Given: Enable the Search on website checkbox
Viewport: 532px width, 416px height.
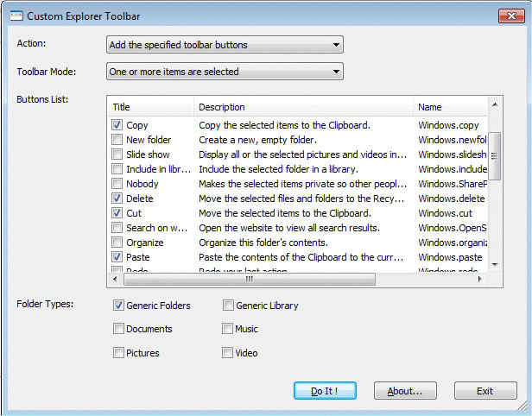Looking at the screenshot, I should 117,228.
